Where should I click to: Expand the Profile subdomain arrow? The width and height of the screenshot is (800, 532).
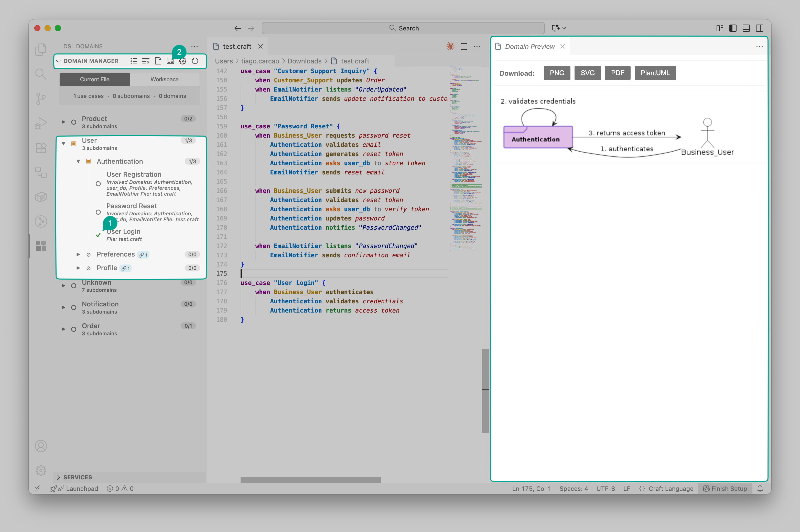point(78,268)
